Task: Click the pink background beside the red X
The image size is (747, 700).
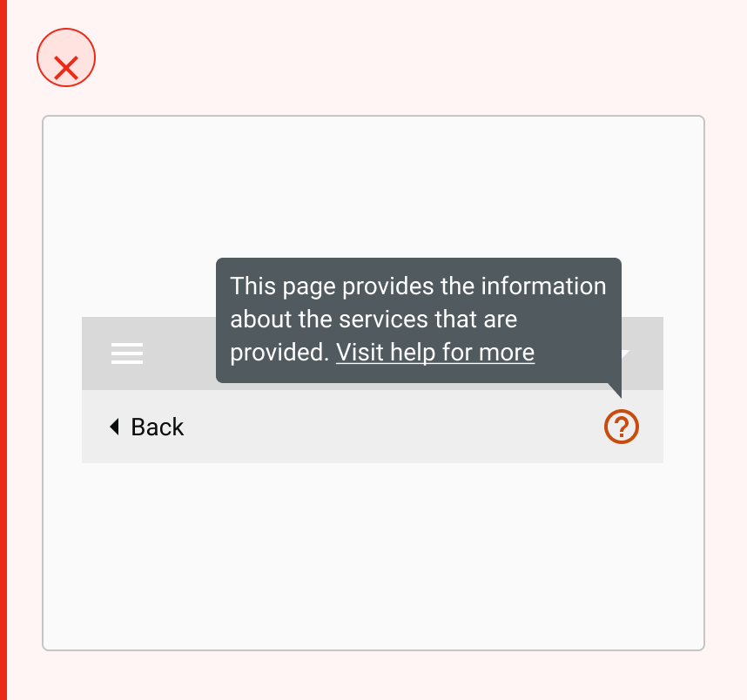Action: (x=381, y=57)
